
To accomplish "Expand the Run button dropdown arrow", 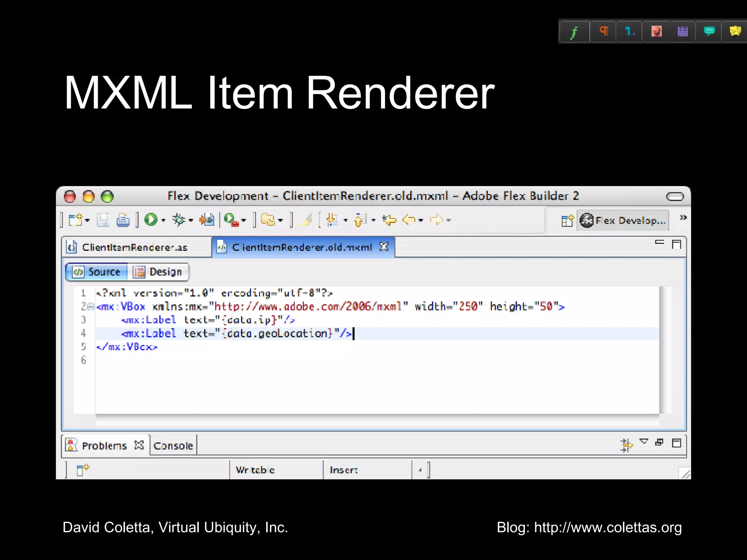I will click(x=163, y=220).
